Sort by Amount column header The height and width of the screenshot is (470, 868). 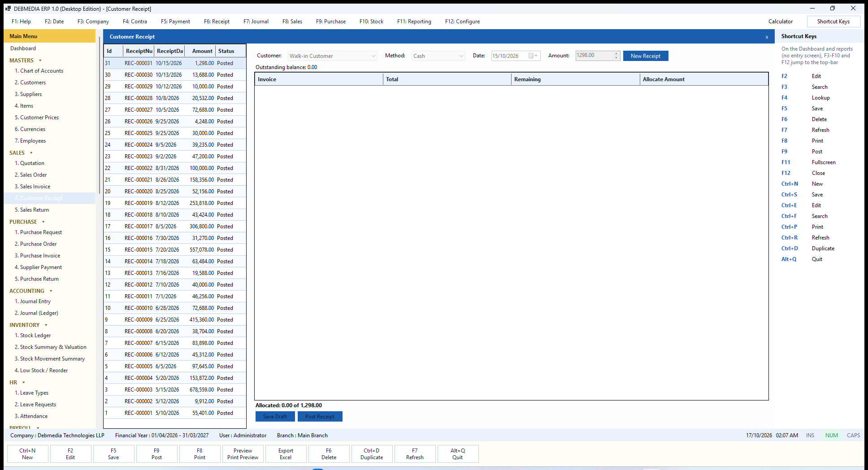tap(200, 51)
